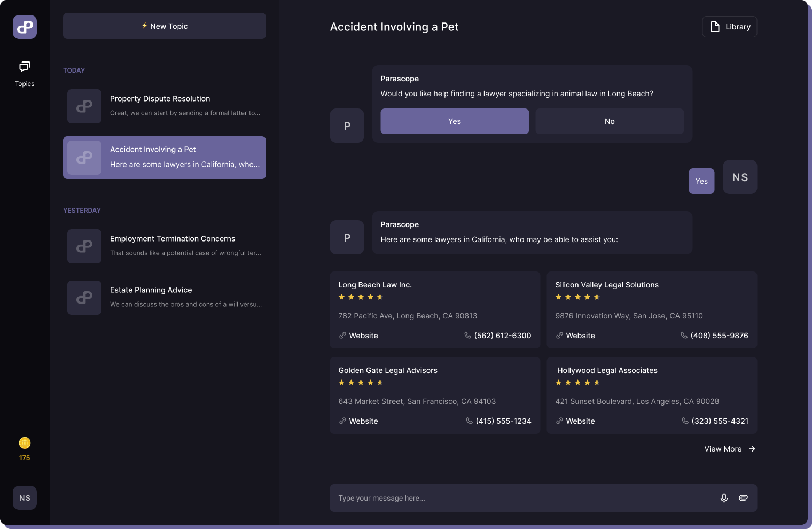The height and width of the screenshot is (529, 812).
Task: Click the arrow next to View More
Action: [x=752, y=449]
